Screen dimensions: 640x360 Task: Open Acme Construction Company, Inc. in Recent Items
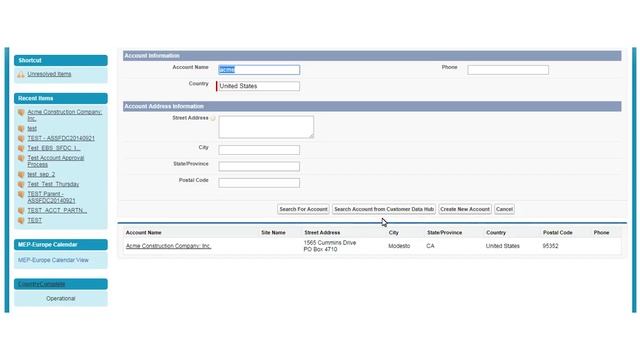tap(64, 115)
